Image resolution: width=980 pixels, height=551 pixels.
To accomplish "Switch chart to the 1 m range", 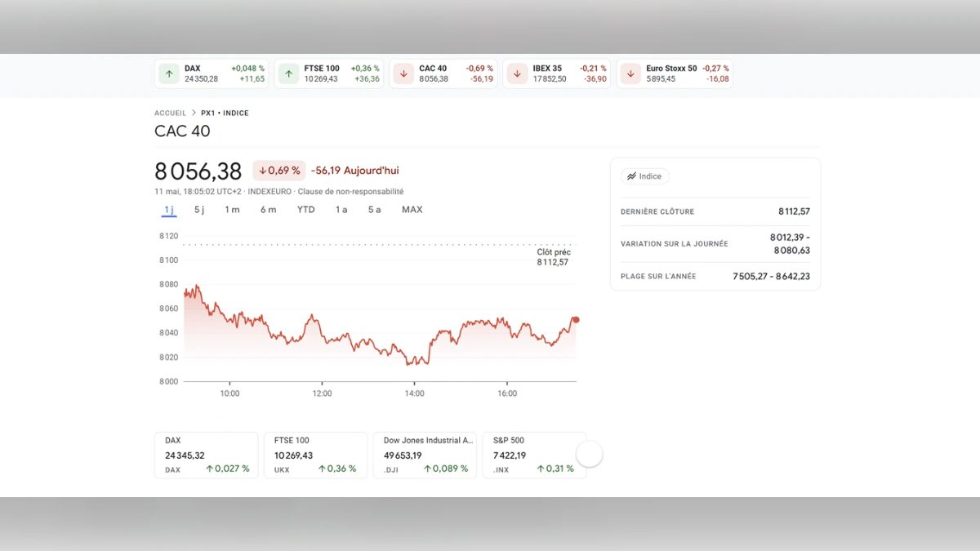I will (x=232, y=210).
